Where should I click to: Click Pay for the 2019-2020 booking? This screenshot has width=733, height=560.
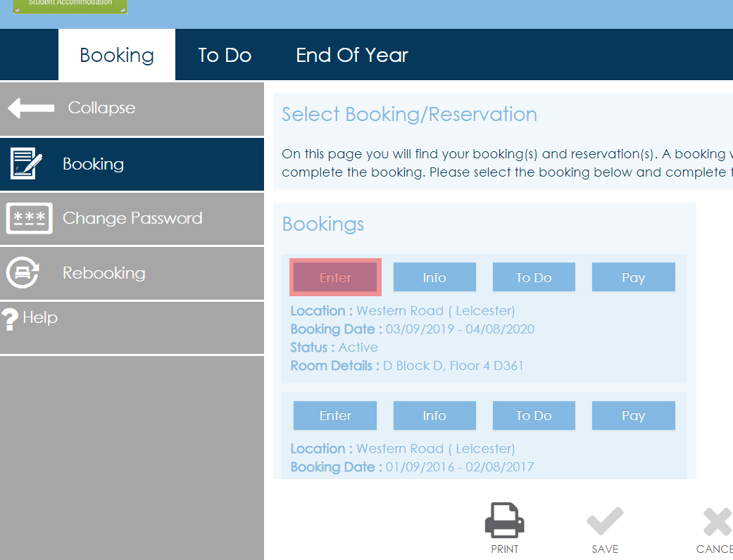click(x=634, y=277)
